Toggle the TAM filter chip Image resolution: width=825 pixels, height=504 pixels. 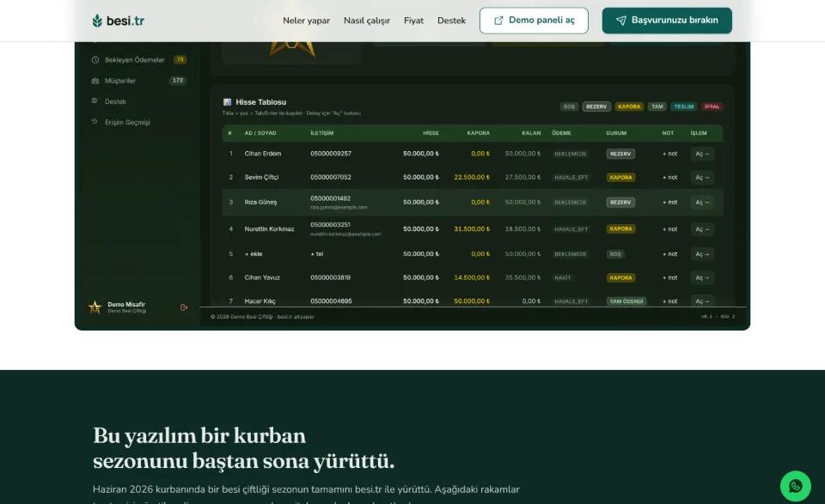point(657,106)
